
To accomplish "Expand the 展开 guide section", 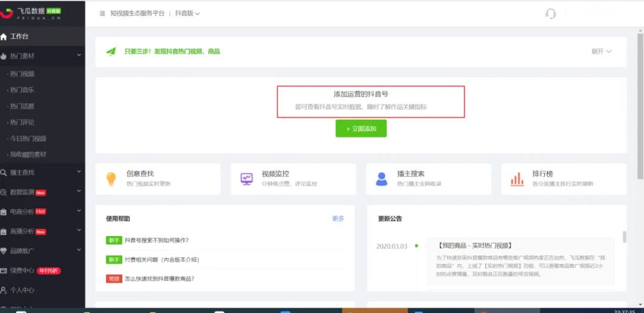I will [x=601, y=51].
